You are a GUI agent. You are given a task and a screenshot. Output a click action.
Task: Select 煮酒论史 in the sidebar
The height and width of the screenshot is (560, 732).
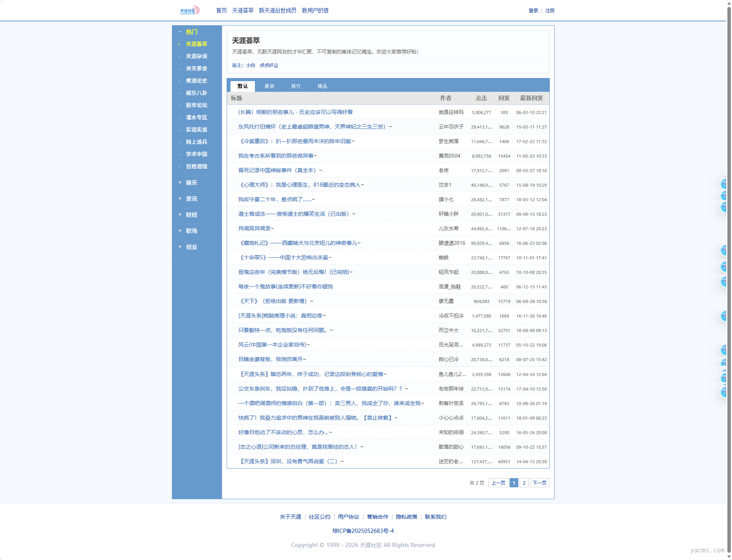196,81
